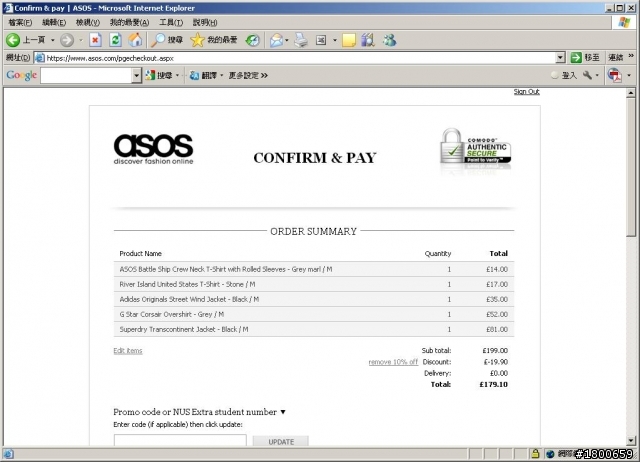The width and height of the screenshot is (640, 462).
Task: Open the Edit button dropdown arrow
Action: (335, 40)
